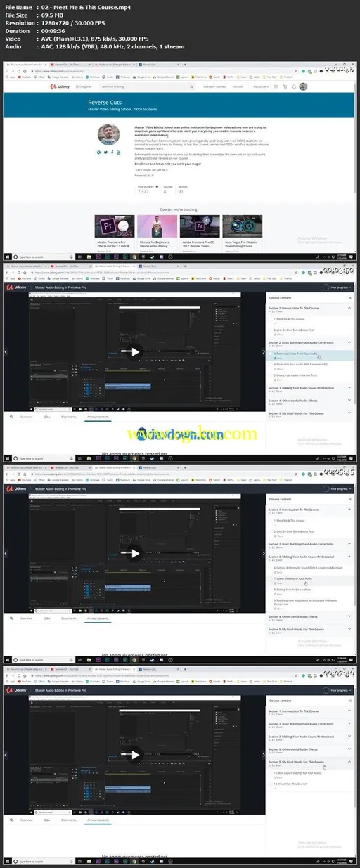Close the Course content panel in the second frame
The height and width of the screenshot is (868, 360).
pos(349,298)
